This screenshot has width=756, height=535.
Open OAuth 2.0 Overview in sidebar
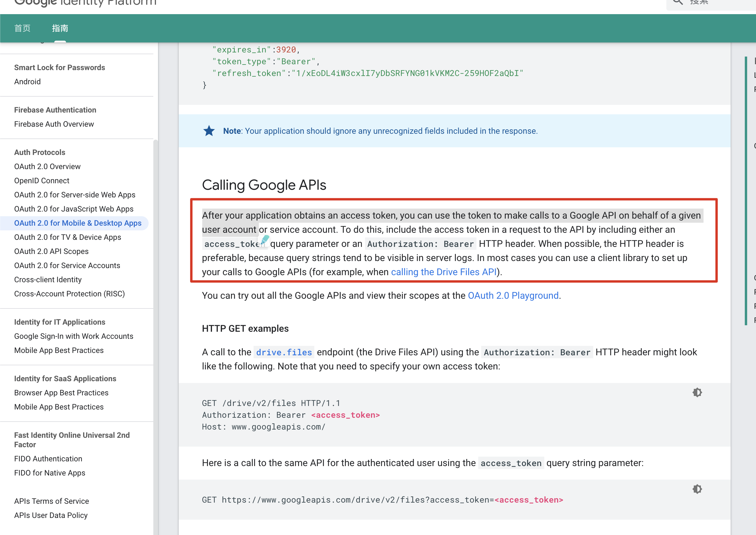pos(47,166)
